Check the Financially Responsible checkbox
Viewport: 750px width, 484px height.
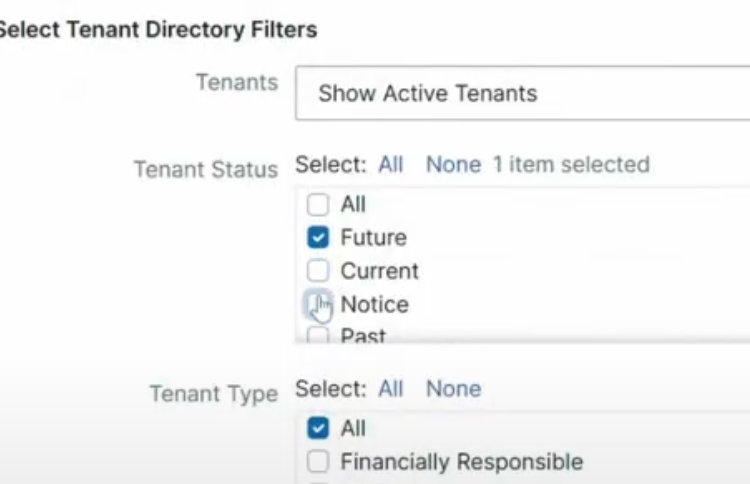click(x=318, y=462)
